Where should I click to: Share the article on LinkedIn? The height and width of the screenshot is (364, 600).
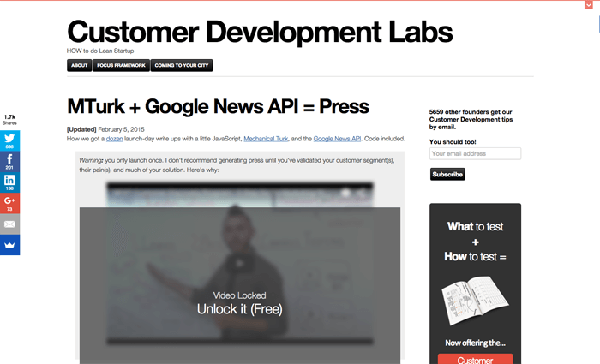point(9,182)
